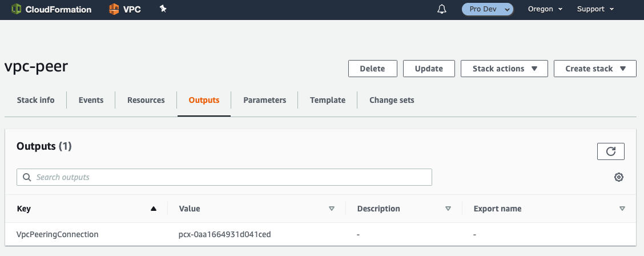644x256 pixels.
Task: Expand the Pro Dev account menu
Action: point(488,9)
